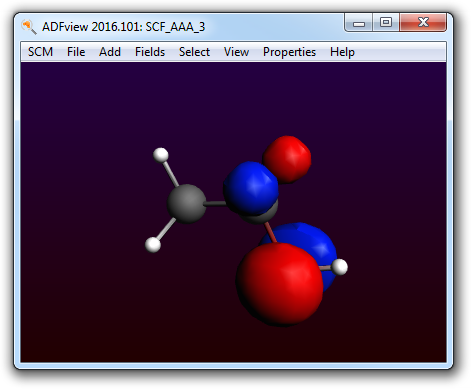Click the ADFview application icon in title bar

pyautogui.click(x=29, y=27)
